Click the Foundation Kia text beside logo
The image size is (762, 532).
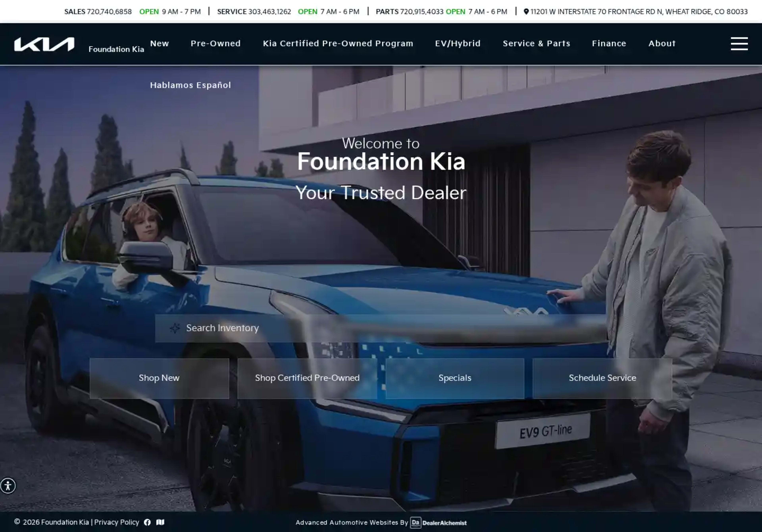pos(116,49)
